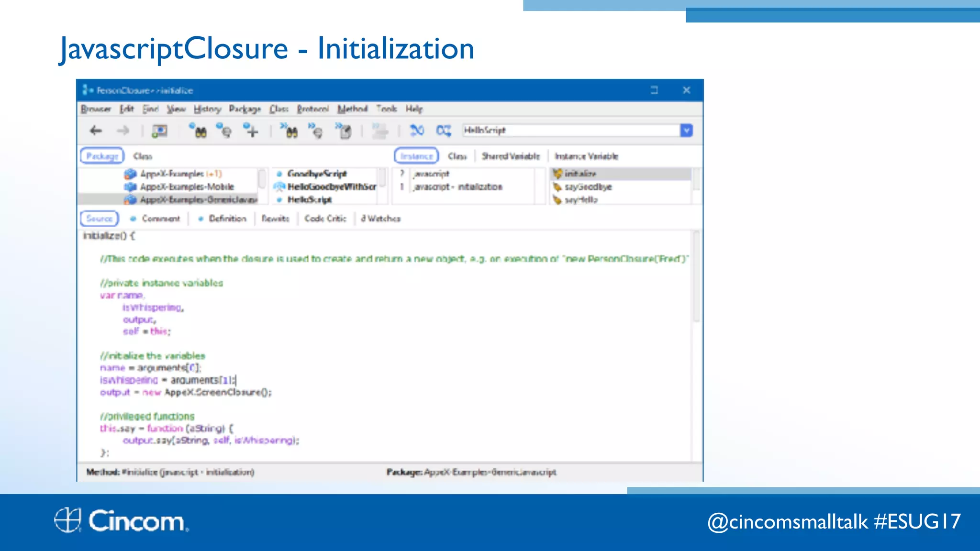Image resolution: width=980 pixels, height=551 pixels.
Task: Click the method icon beside initialize
Action: pos(557,174)
